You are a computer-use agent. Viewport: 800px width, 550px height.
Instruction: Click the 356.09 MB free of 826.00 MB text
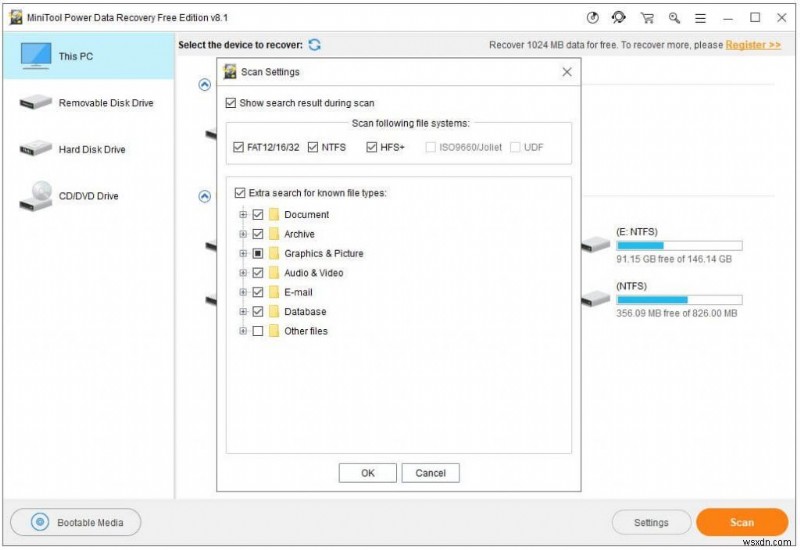click(x=677, y=313)
